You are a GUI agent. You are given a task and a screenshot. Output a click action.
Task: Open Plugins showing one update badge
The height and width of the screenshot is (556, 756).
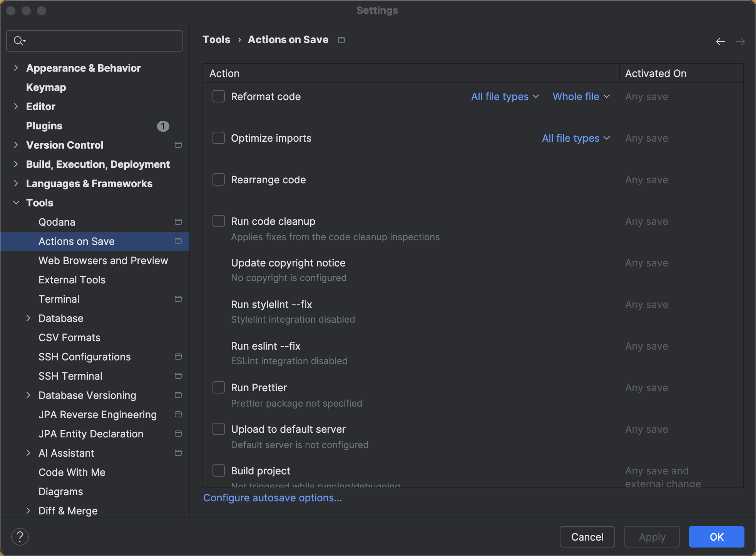(x=44, y=126)
